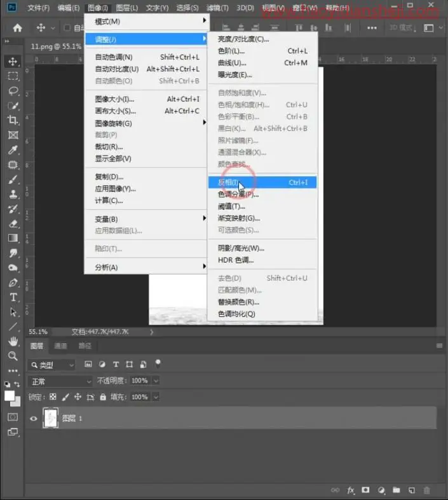This screenshot has height=500, width=448.
Task: Create new fill or adjustment layer
Action: pos(381,490)
